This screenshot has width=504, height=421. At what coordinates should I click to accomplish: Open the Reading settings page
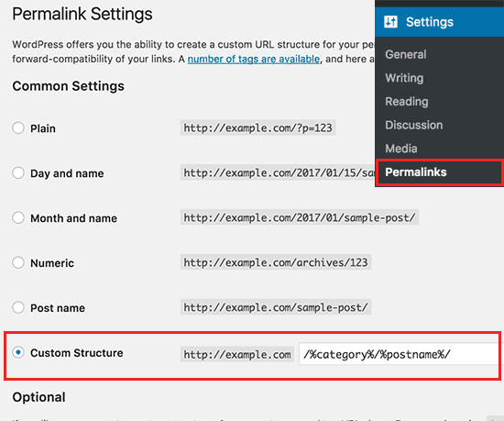coord(407,101)
